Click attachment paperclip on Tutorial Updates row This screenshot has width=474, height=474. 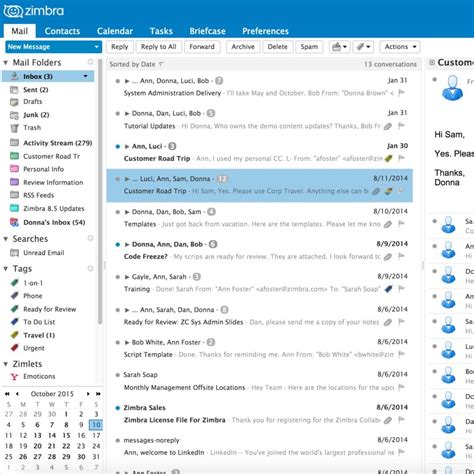click(387, 126)
